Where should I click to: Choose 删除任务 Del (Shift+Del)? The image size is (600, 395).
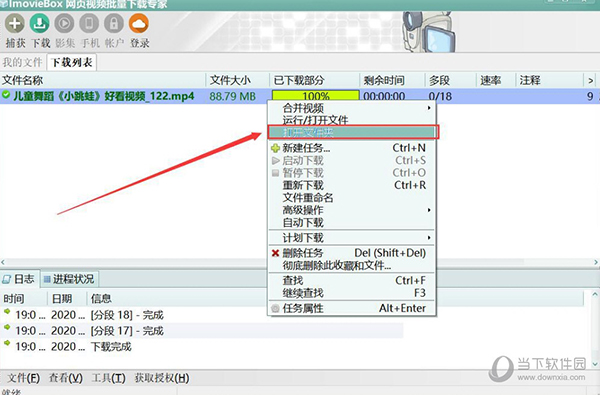[x=352, y=253]
